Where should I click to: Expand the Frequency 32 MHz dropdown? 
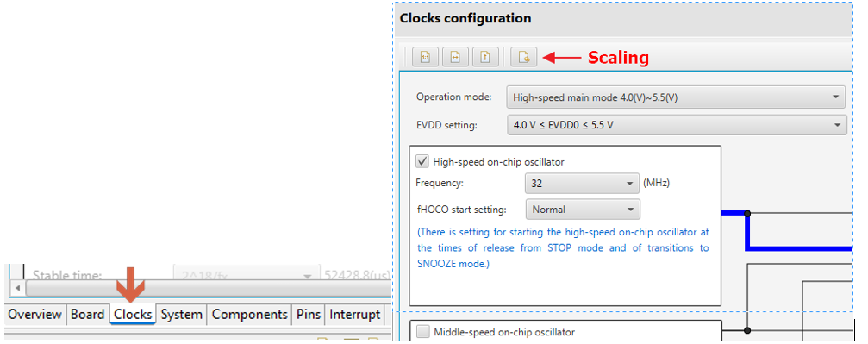pos(582,183)
